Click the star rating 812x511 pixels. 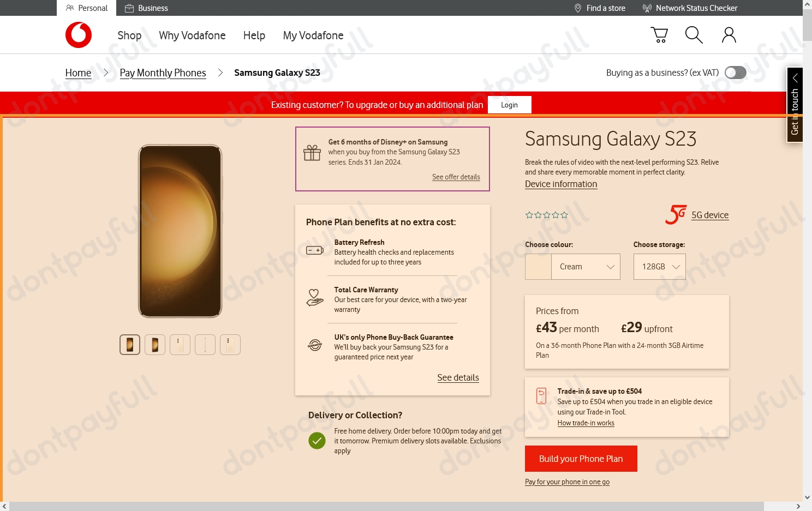point(547,215)
